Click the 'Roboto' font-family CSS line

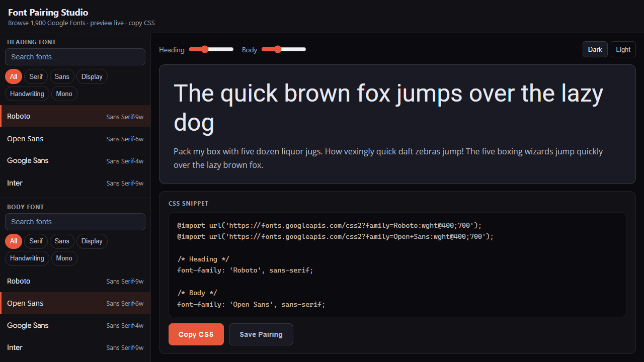[x=245, y=270]
